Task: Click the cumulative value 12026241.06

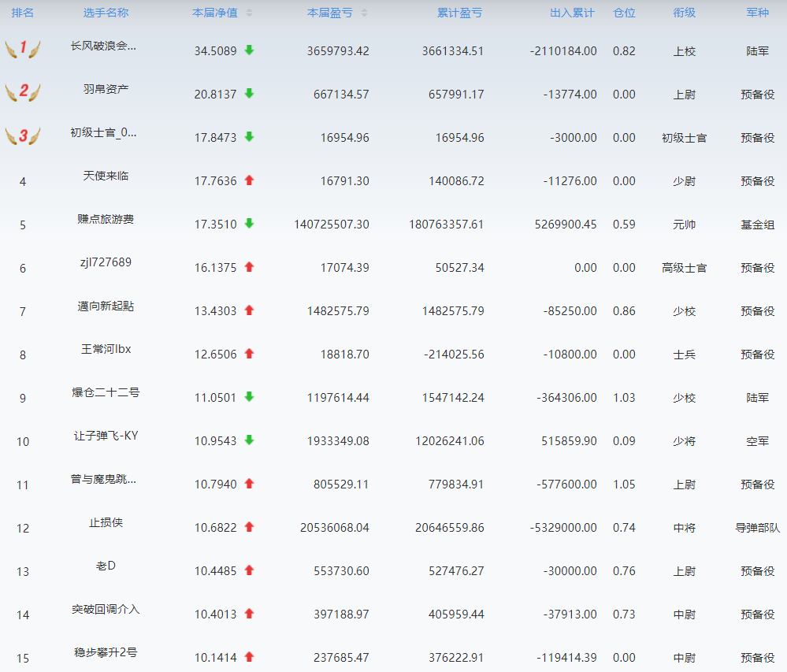Action: 450,441
